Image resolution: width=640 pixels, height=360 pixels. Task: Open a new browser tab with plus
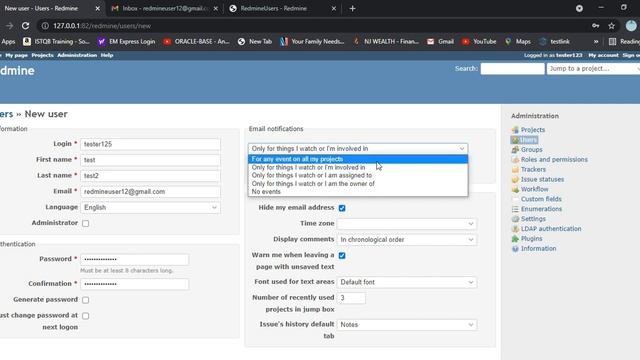[353, 8]
